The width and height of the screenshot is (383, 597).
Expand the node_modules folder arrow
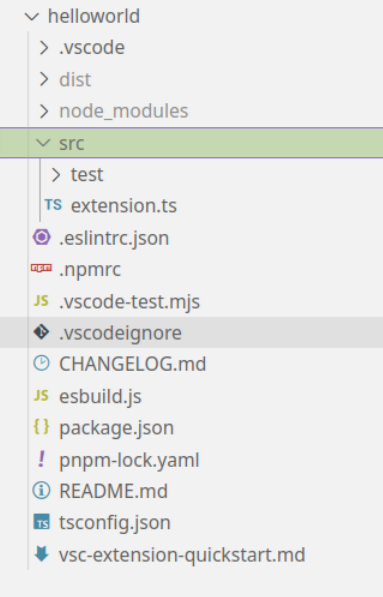pyautogui.click(x=44, y=111)
